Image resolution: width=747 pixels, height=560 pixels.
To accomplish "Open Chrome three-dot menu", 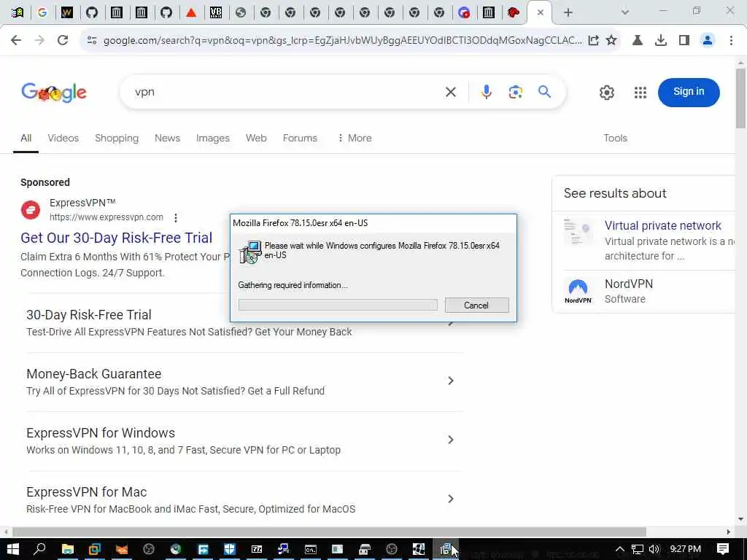I will click(731, 41).
